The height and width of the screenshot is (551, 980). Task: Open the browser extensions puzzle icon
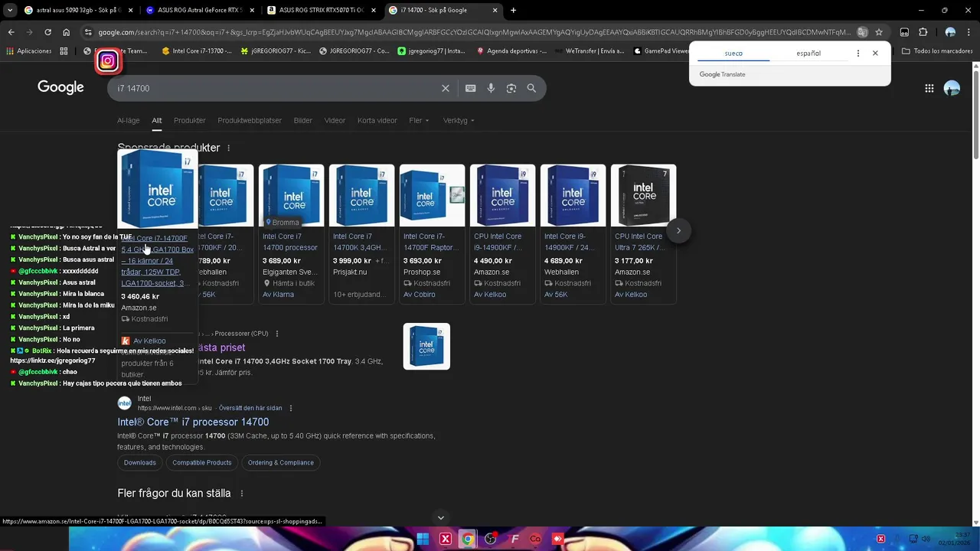[923, 32]
